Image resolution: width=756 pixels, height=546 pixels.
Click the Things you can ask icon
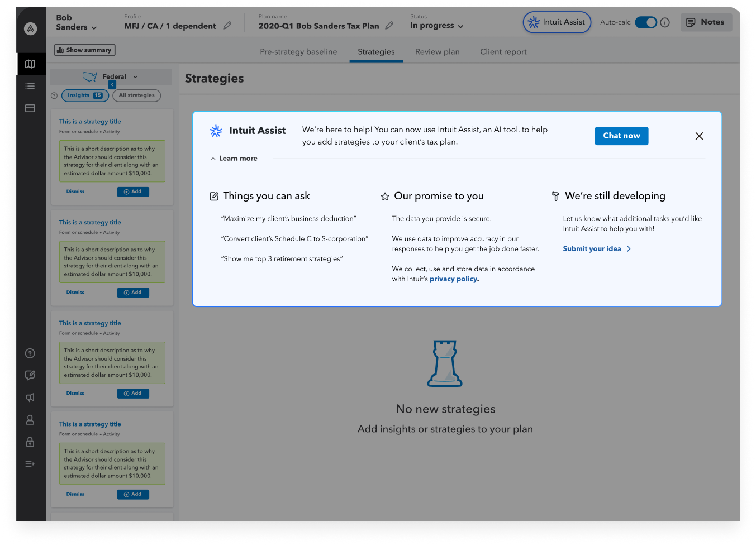[214, 197]
